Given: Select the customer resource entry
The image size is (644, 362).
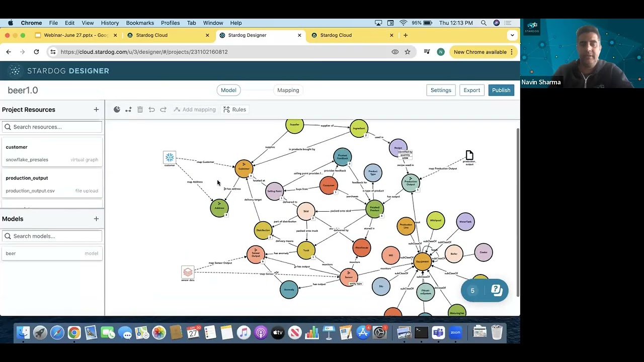Looking at the screenshot, I should [52, 153].
